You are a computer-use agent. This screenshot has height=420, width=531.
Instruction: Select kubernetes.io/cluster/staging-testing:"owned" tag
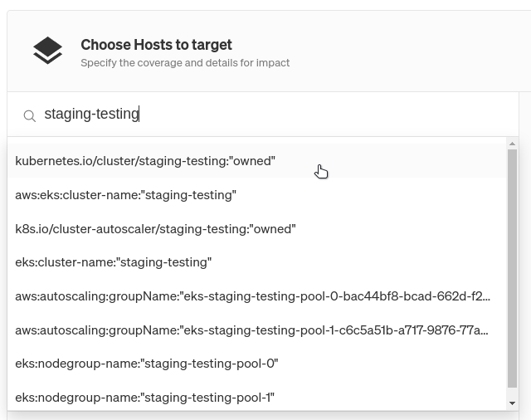tap(256, 160)
